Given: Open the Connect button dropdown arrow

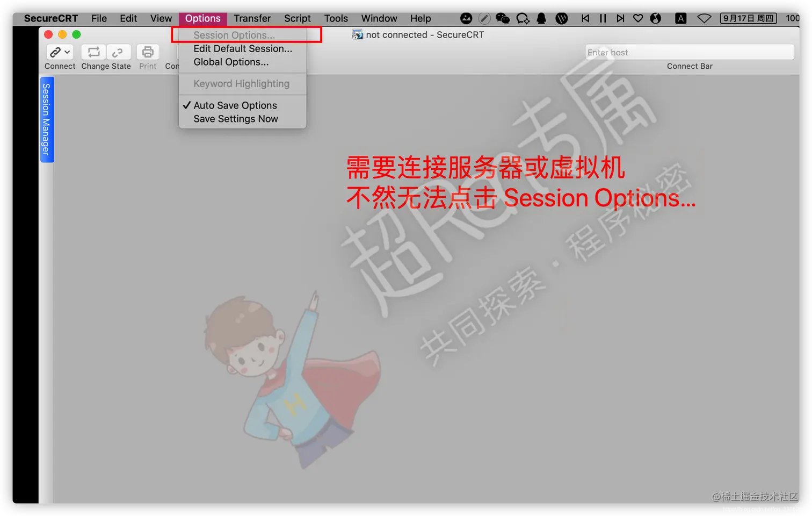Looking at the screenshot, I should coord(67,52).
